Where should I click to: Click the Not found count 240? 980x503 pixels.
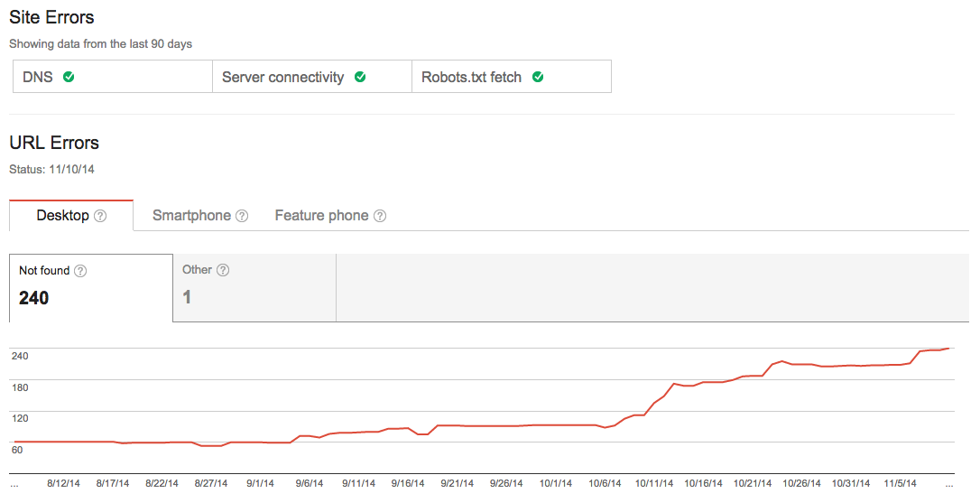33,298
